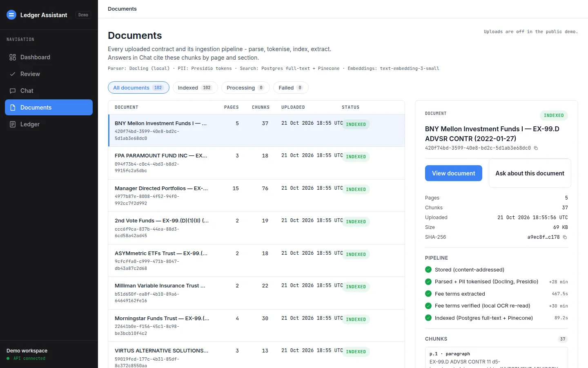The image size is (588, 368).
Task: Open Dashboard from the sidebar
Action: (x=49, y=57)
